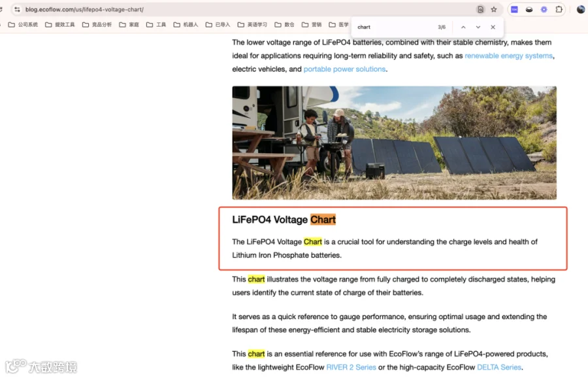
Task: Click the dark disc extension icon
Action: point(529,9)
